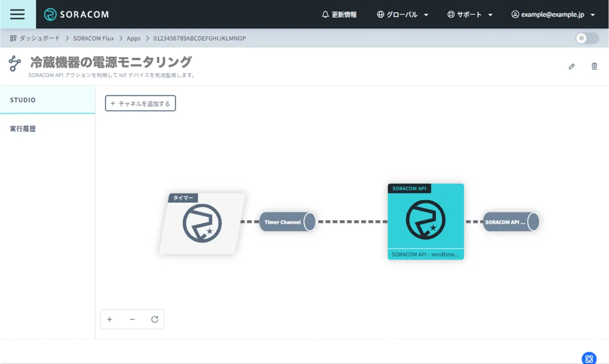Click the trash icon to delete the app

point(594,66)
